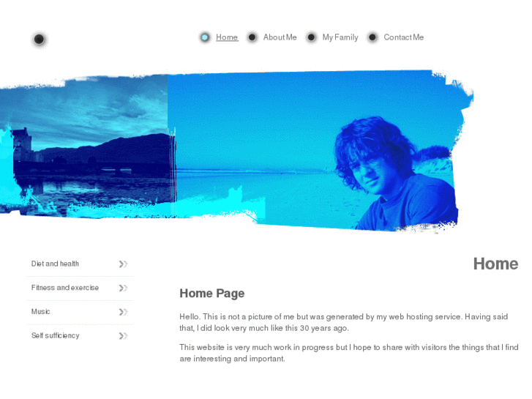Click the black dot logo at top left
532x399 pixels.
click(x=39, y=40)
